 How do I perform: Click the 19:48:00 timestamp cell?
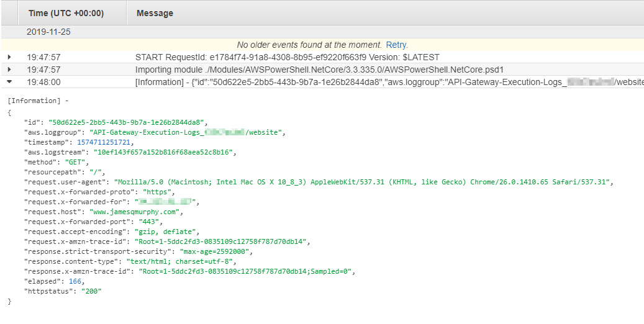coord(43,82)
